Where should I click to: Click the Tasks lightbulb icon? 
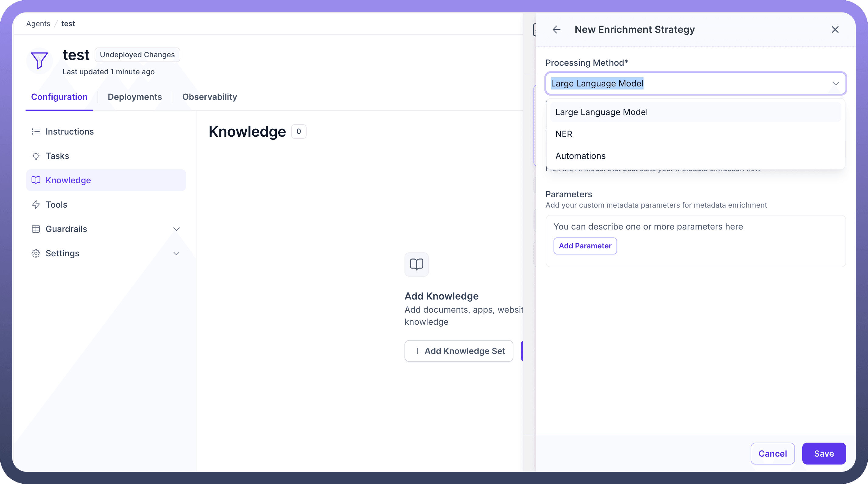[x=36, y=156]
